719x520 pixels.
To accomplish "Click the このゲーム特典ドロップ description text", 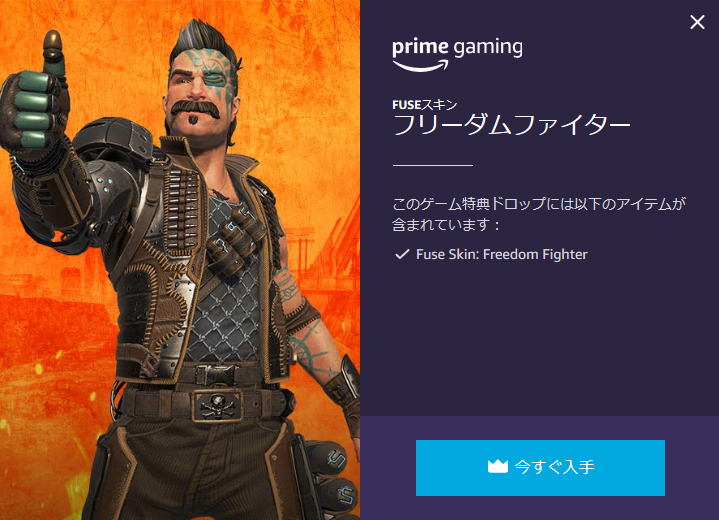I will [x=539, y=214].
